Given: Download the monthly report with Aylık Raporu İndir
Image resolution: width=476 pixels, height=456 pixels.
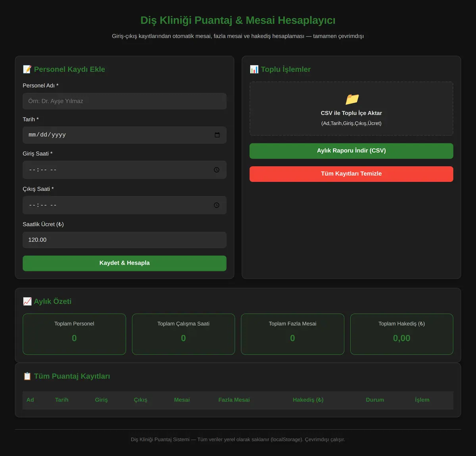Looking at the screenshot, I should (x=351, y=151).
